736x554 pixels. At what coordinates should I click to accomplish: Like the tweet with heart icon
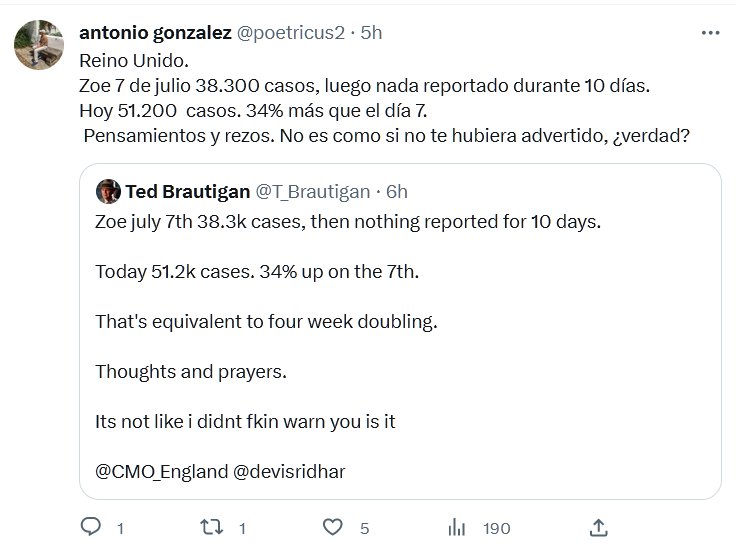tap(333, 527)
